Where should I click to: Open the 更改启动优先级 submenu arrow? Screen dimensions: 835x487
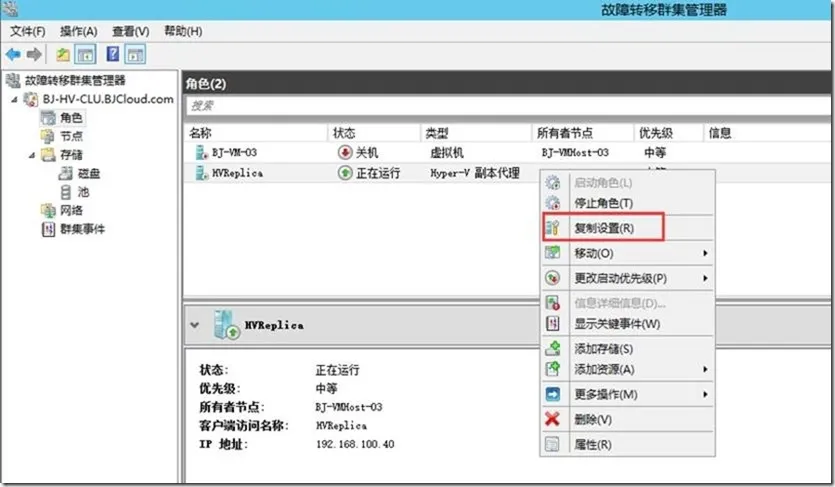(705, 278)
